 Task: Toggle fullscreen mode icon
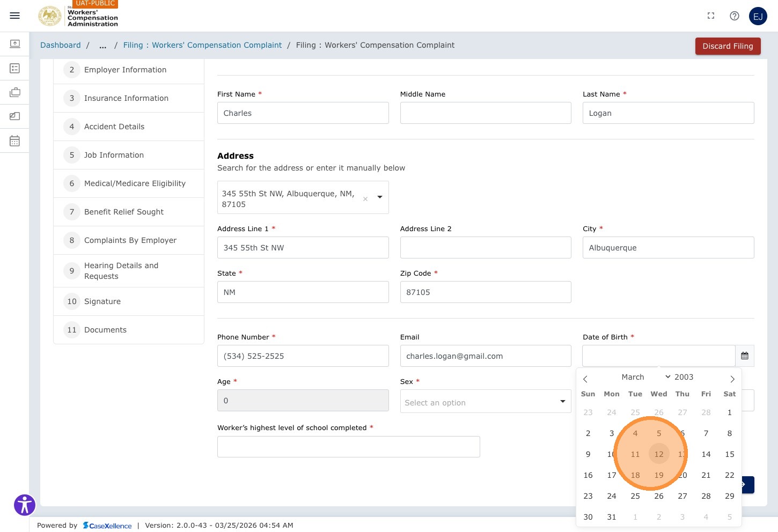pyautogui.click(x=711, y=16)
